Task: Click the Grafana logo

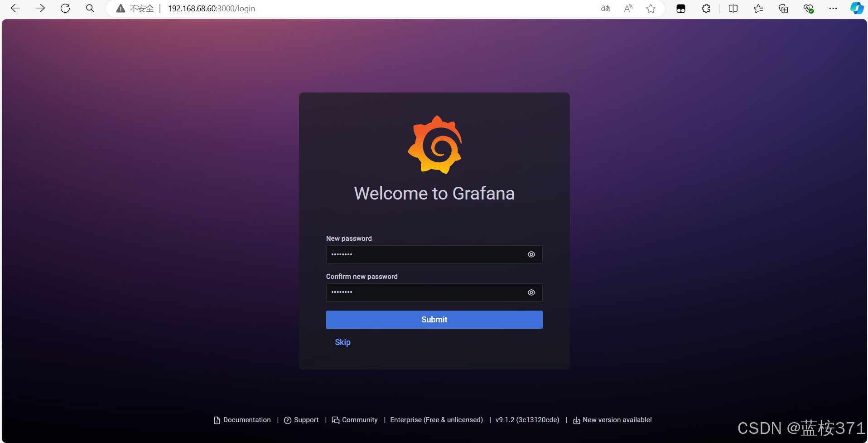Action: pos(435,145)
